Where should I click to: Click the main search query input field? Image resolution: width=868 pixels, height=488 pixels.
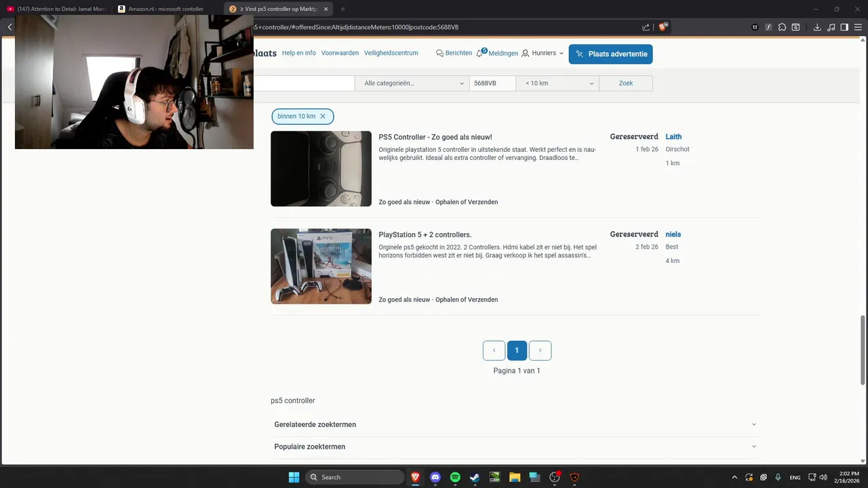click(x=304, y=83)
